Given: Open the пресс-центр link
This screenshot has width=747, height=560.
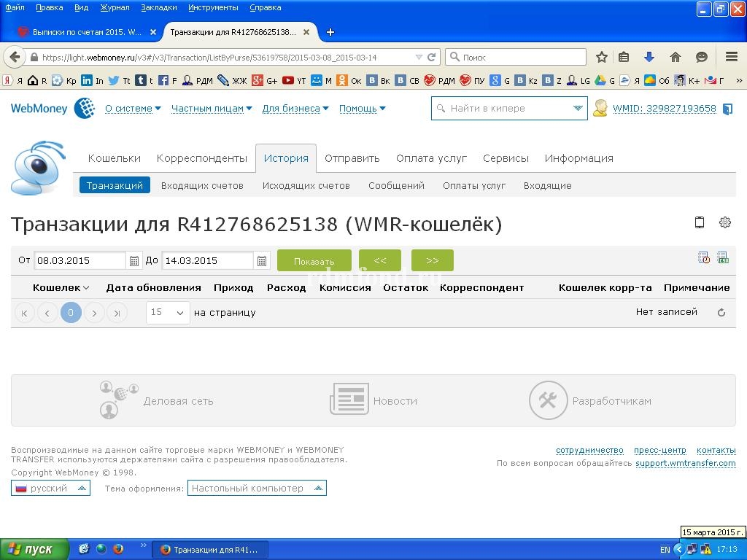Looking at the screenshot, I should [x=659, y=450].
